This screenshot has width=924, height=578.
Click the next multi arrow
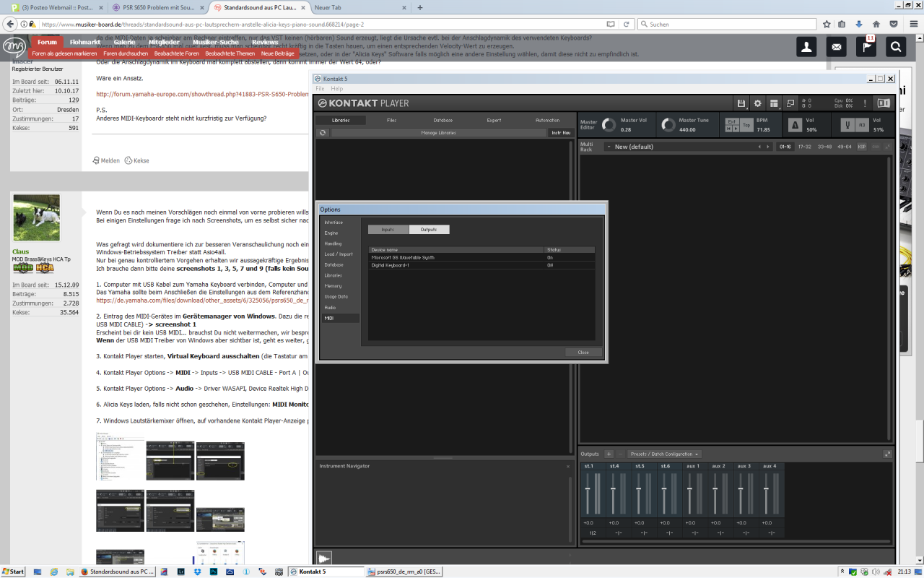768,147
